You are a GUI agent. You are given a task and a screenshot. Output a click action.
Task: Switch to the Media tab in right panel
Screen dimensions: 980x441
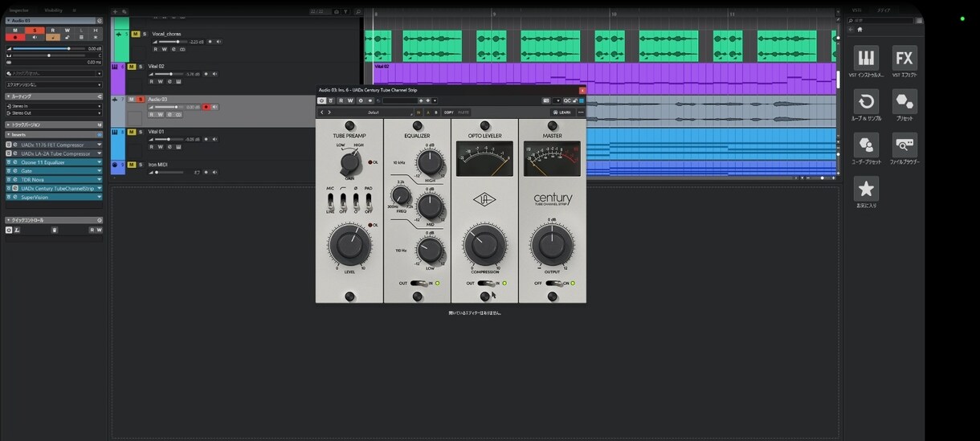point(883,10)
